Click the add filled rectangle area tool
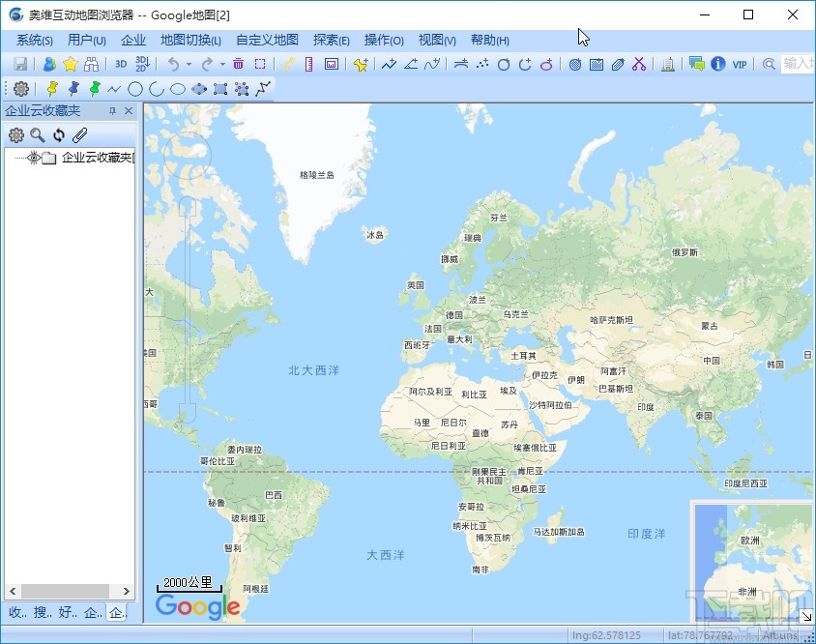Image resolution: width=816 pixels, height=644 pixels. [x=597, y=64]
